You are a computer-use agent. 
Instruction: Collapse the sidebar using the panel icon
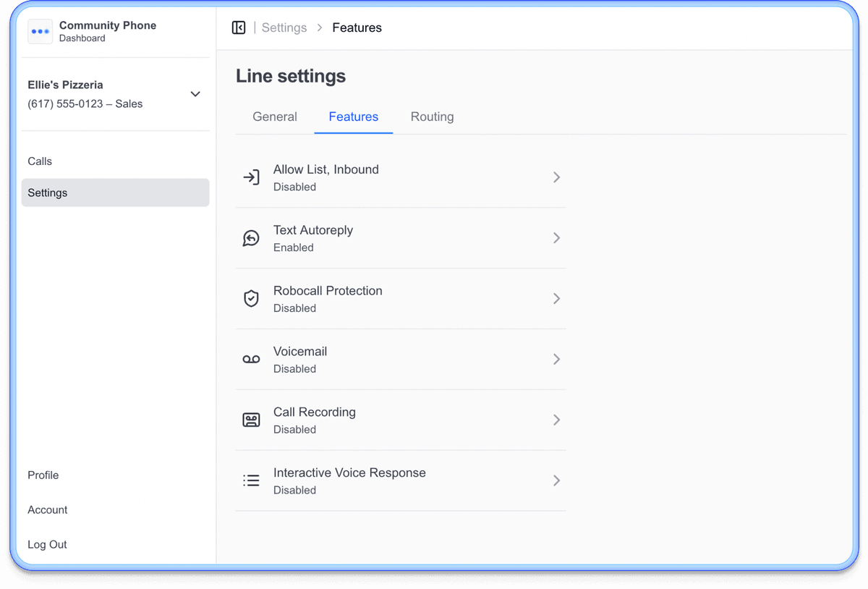pos(239,27)
